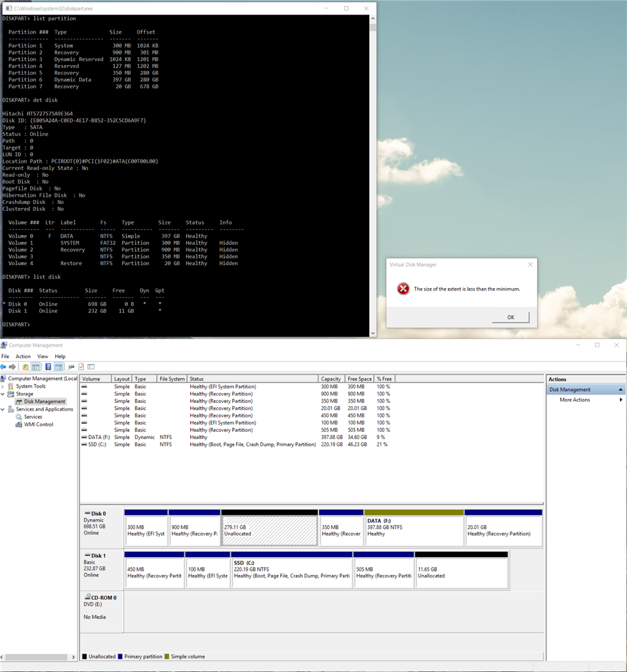Sort by the Capacity column header

tap(332, 379)
